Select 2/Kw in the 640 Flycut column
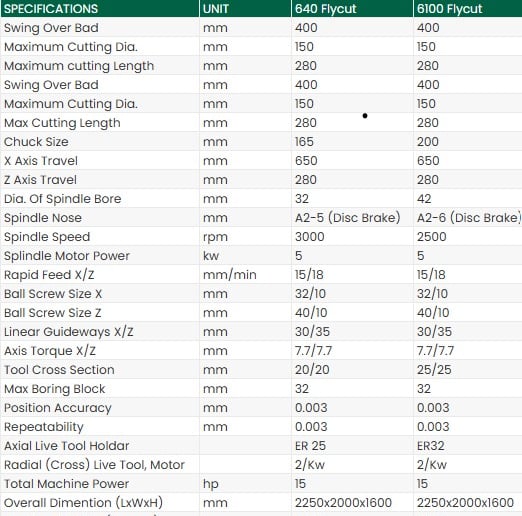Screen dimensions: 522x516 (x=310, y=465)
